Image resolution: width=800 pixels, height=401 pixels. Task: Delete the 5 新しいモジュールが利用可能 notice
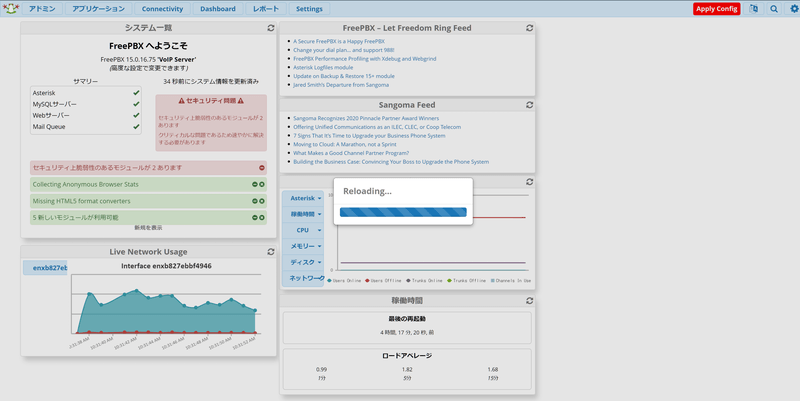[x=262, y=217]
